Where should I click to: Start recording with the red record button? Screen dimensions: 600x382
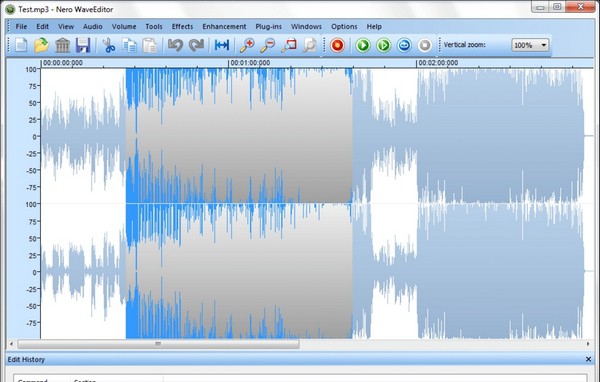(x=337, y=45)
